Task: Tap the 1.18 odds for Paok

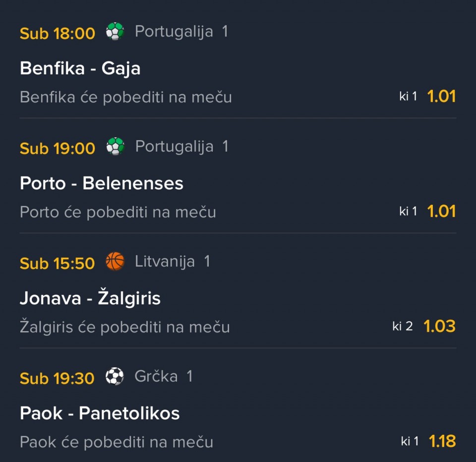Action: click(442, 441)
